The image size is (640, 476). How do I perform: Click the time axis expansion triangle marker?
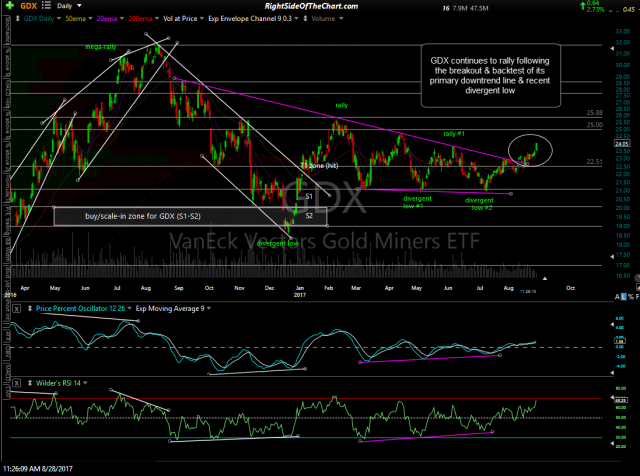pos(544,278)
